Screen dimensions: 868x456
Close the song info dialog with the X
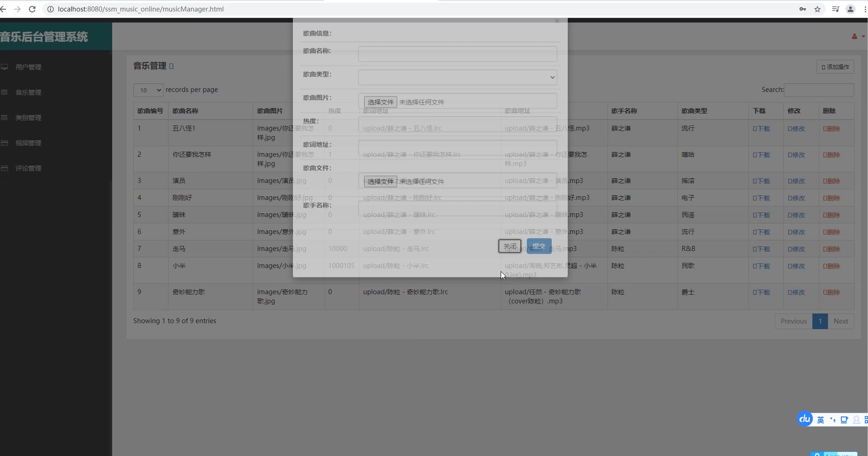pos(557,21)
